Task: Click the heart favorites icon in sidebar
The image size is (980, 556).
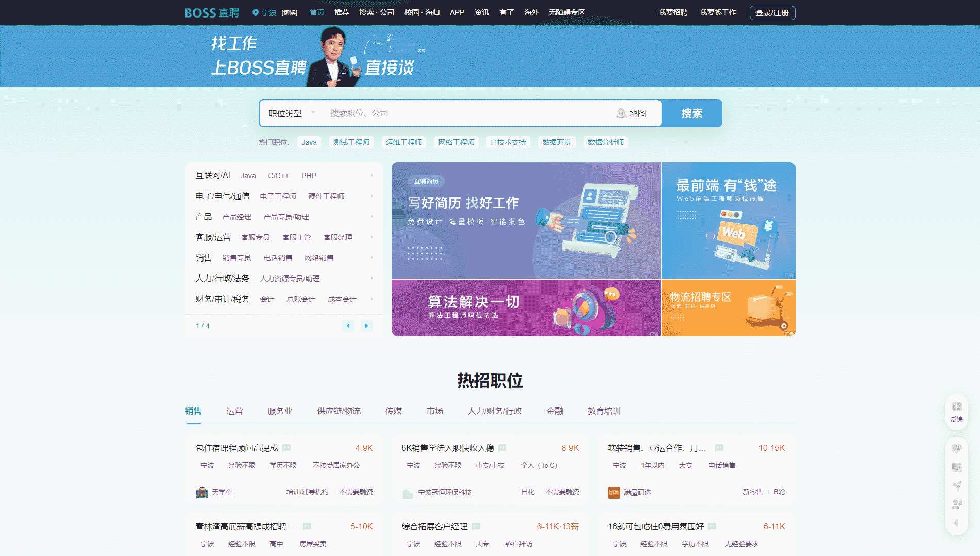Action: [x=957, y=448]
